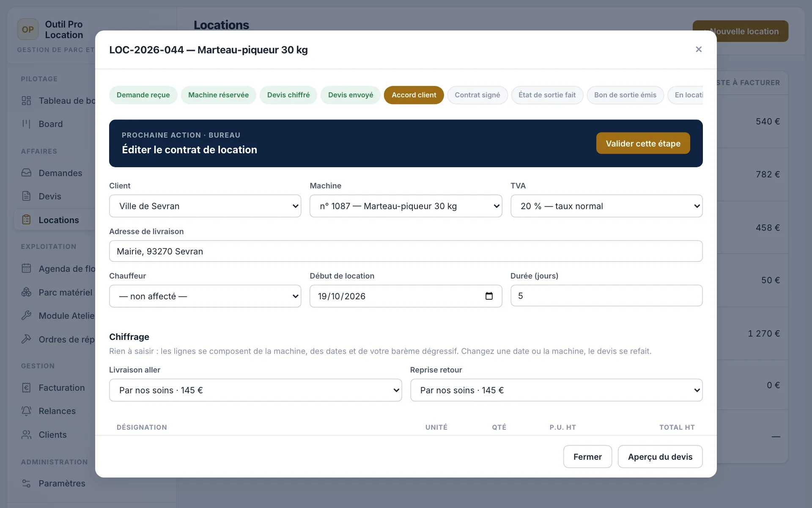Click the Adresse de livraison field
This screenshot has height=508, width=812.
[x=406, y=251]
